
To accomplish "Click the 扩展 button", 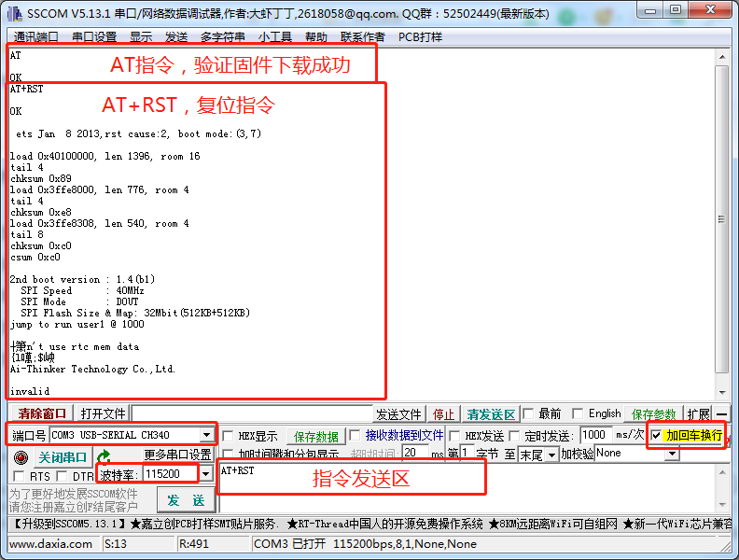I will (698, 414).
